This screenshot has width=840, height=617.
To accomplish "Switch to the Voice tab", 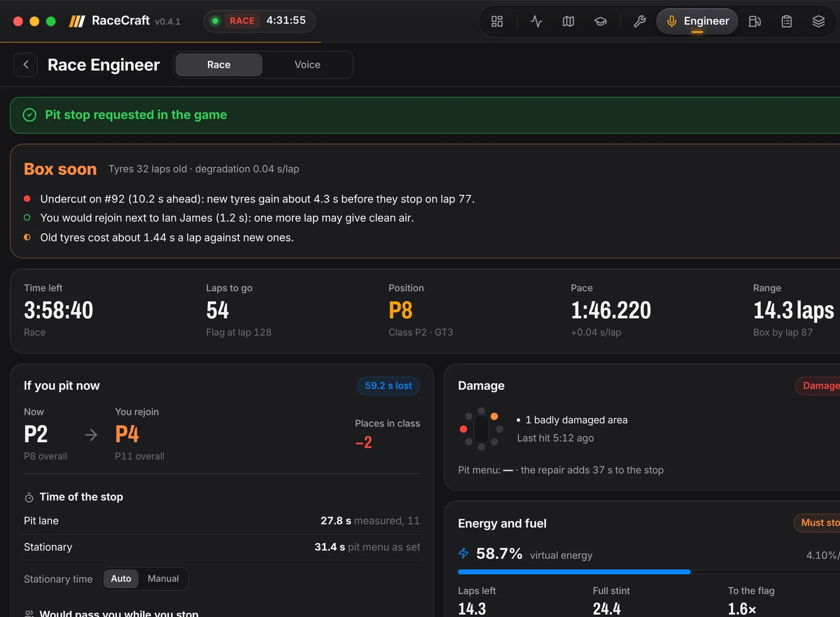I will pos(307,65).
